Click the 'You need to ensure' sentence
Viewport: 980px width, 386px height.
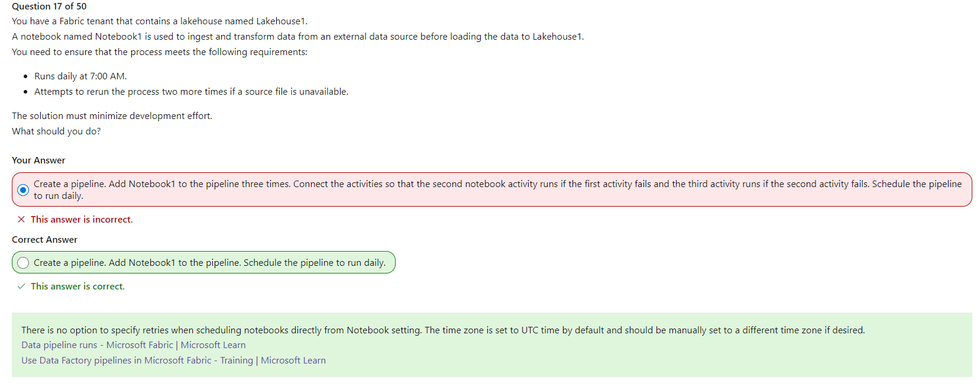point(160,52)
